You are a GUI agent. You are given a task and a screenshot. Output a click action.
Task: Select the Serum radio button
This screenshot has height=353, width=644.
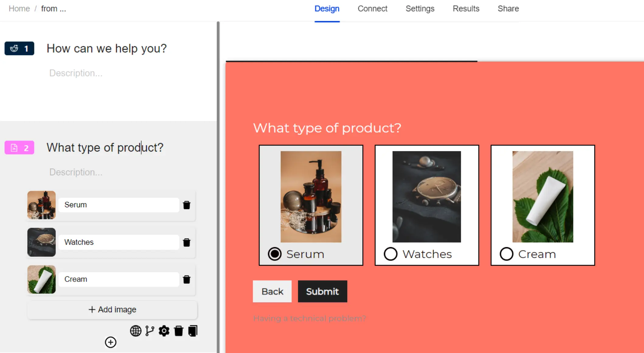[274, 253]
